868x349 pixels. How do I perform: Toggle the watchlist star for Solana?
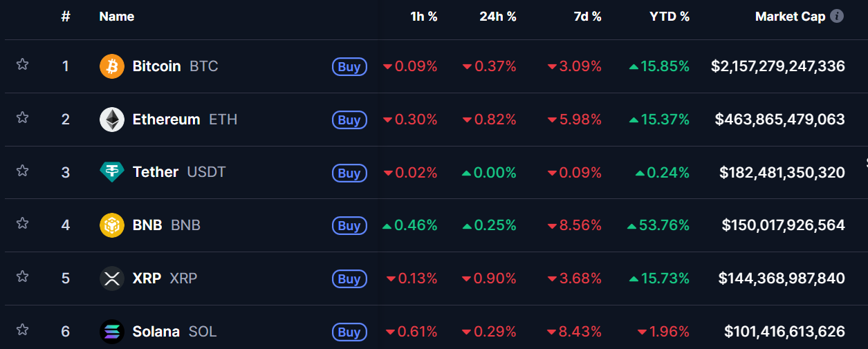[22, 330]
